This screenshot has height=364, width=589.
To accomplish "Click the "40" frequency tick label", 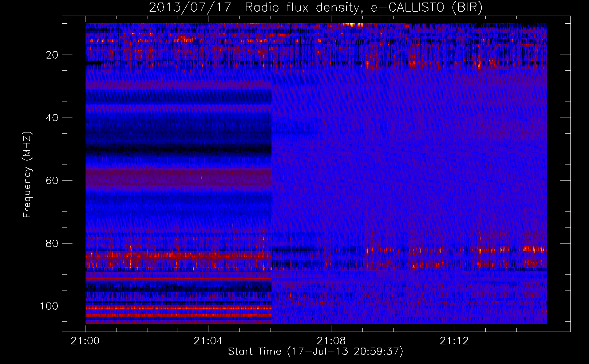I will point(52,118).
